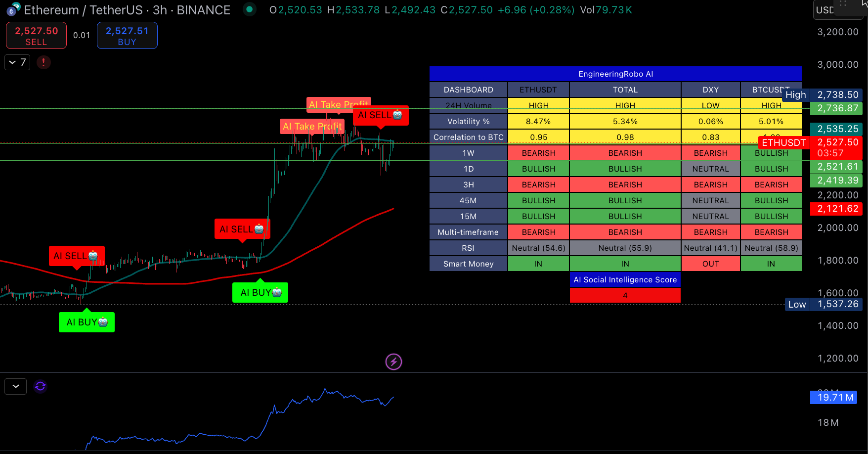Viewport: 868px width, 454px height.
Task: Click the lowest AI BUY signal label
Action: [x=87, y=322]
